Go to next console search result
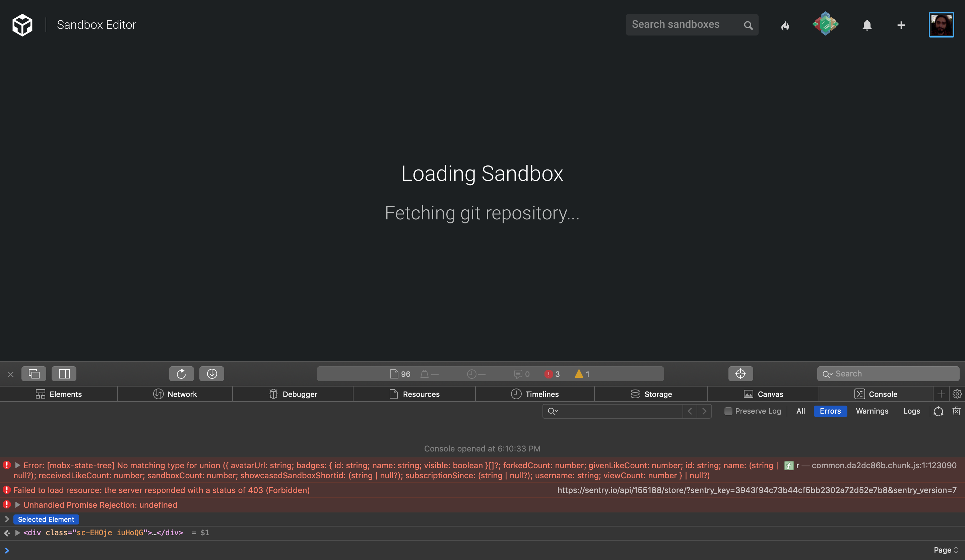The width and height of the screenshot is (965, 560). [x=704, y=411]
